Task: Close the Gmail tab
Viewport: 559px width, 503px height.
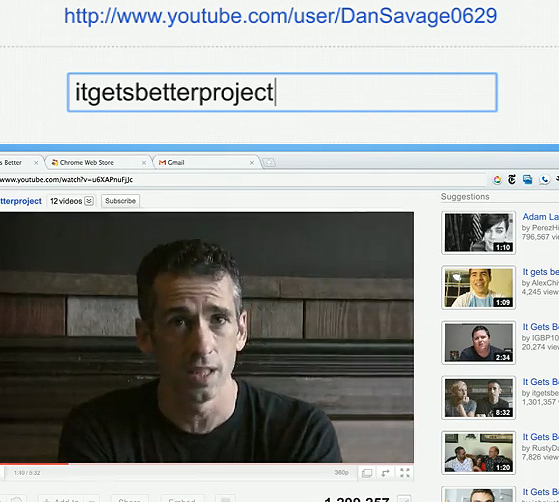Action: pos(252,163)
